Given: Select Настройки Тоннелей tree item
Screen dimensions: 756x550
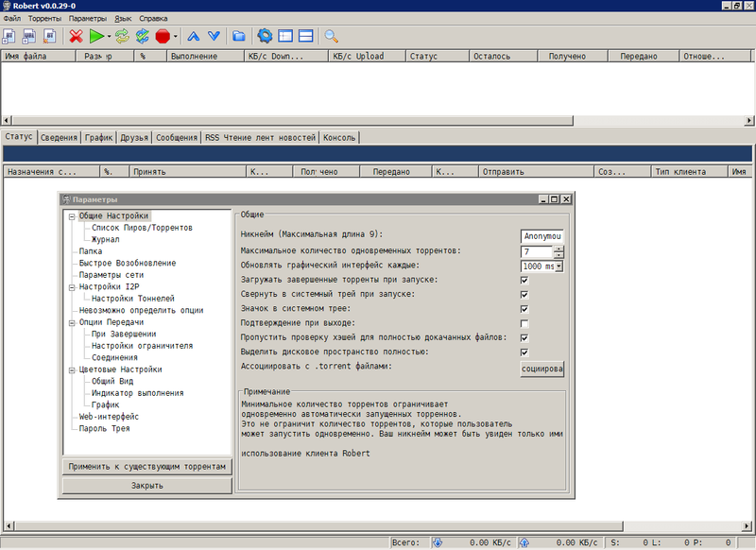Looking at the screenshot, I should (133, 299).
